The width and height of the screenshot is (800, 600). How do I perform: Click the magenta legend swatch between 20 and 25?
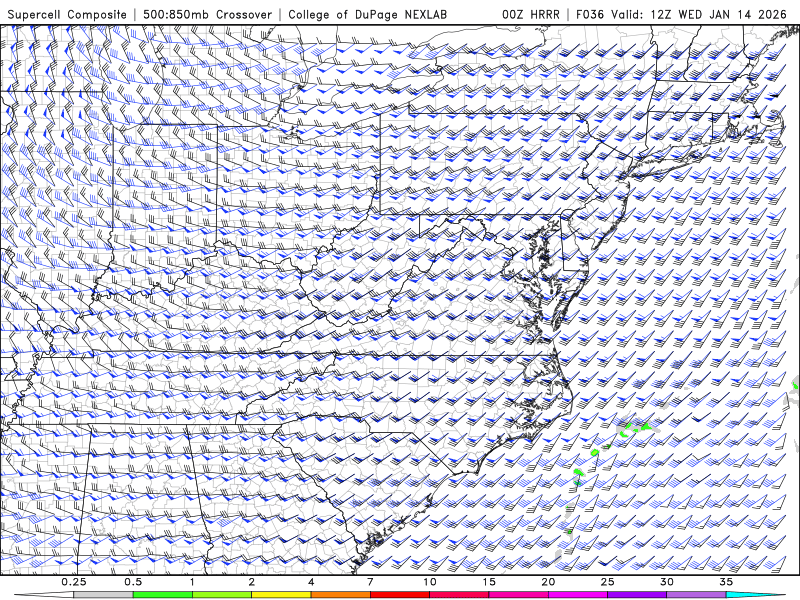point(578,595)
